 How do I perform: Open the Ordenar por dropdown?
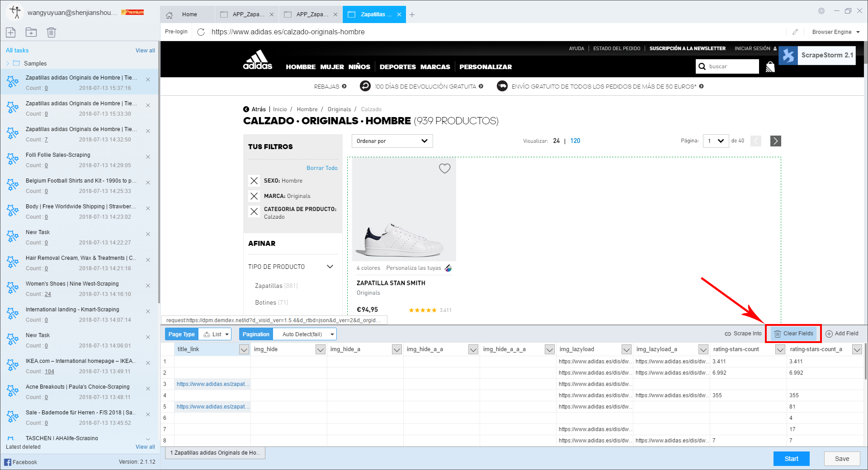pos(392,141)
